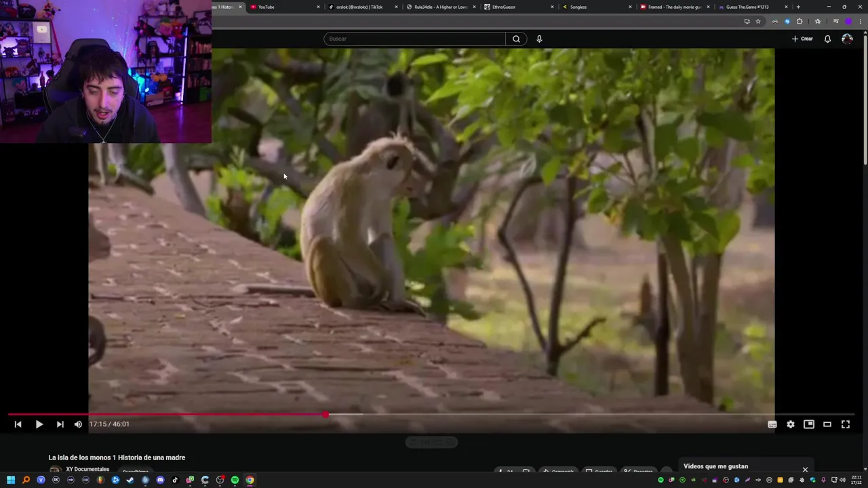Toggle subtitles on the player

pos(772,424)
